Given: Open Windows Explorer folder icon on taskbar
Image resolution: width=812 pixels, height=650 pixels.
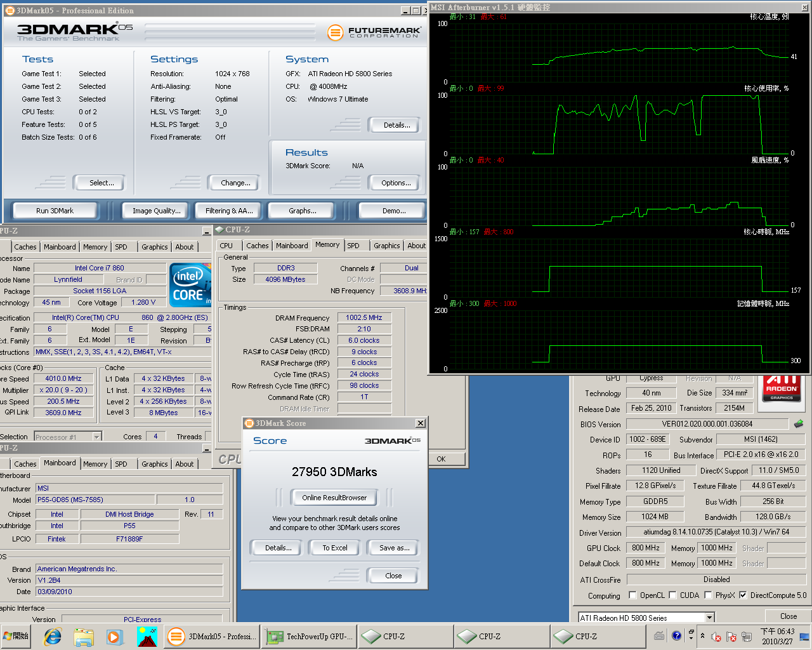Looking at the screenshot, I should click(x=84, y=636).
